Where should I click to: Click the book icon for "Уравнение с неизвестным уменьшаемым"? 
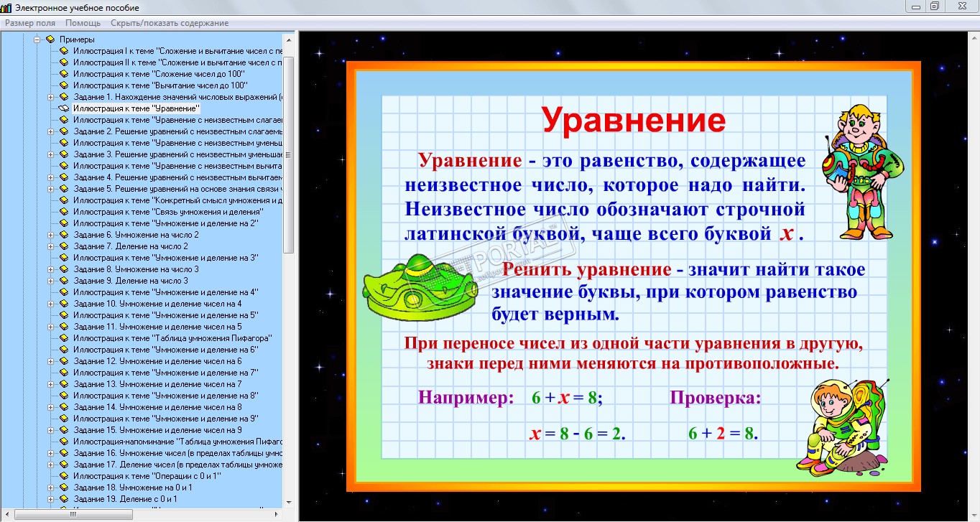tap(63, 143)
